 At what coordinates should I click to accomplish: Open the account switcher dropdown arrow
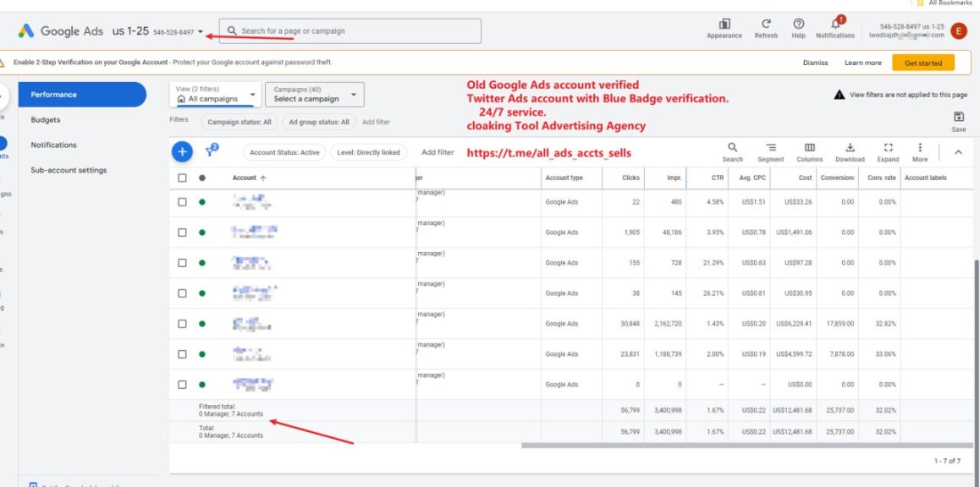tap(201, 32)
